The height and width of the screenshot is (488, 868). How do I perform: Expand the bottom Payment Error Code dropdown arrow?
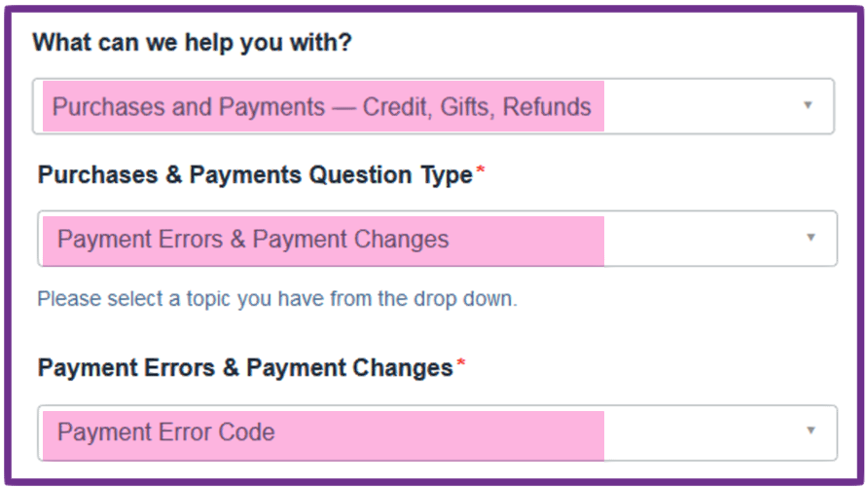point(810,431)
